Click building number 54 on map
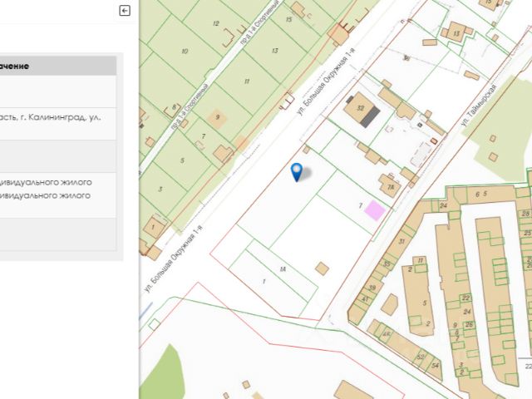Image resolution: width=532 pixels, height=399 pixels. point(435,366)
